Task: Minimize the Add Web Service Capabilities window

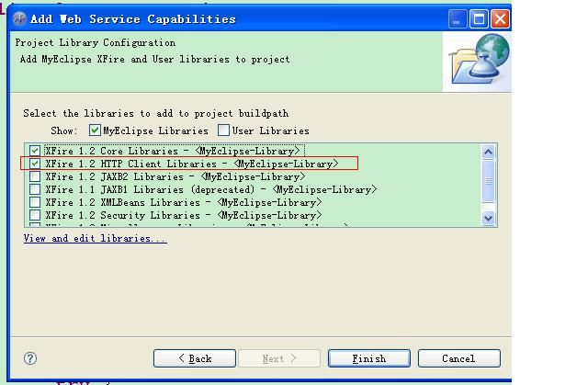Action: pos(458,18)
